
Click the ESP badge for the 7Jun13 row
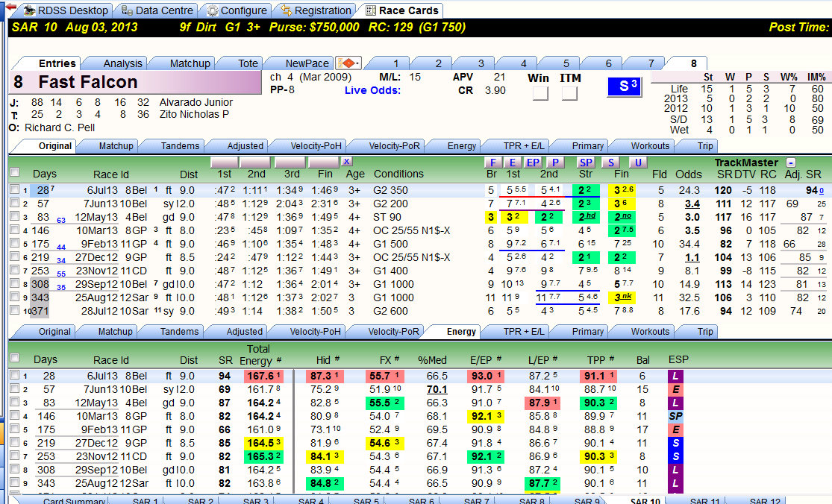pyautogui.click(x=675, y=389)
